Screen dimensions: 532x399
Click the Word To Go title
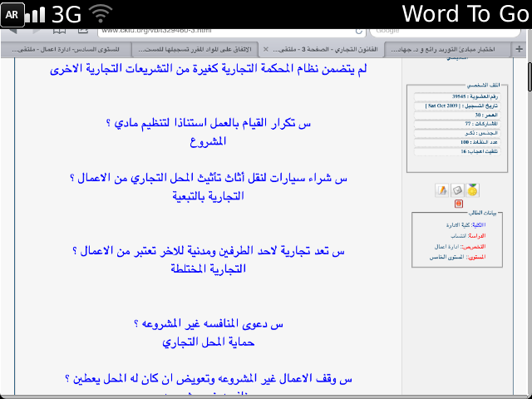(x=465, y=14)
